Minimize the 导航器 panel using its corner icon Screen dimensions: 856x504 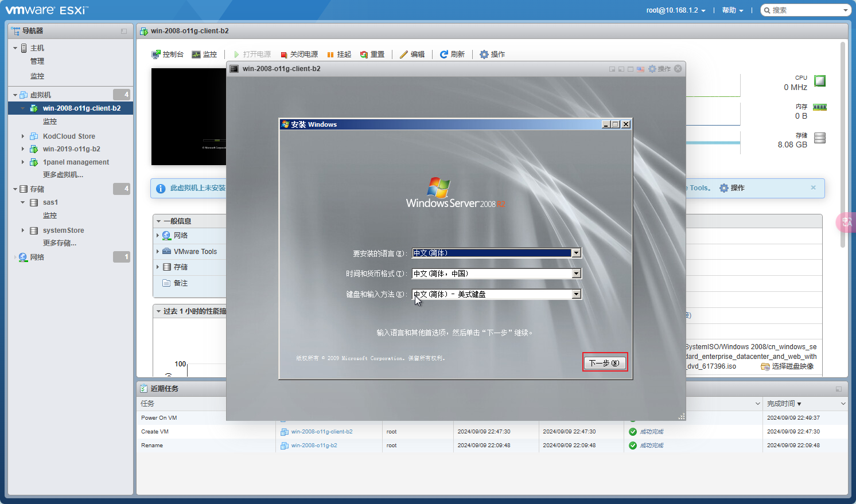124,31
